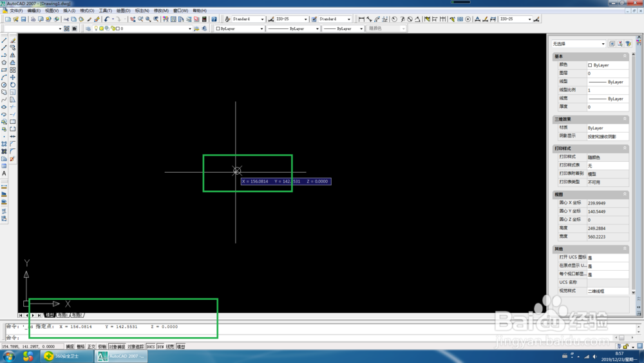Click AutoCAD 2007 taskbar button
The width and height of the screenshot is (644, 363).
[x=121, y=356]
